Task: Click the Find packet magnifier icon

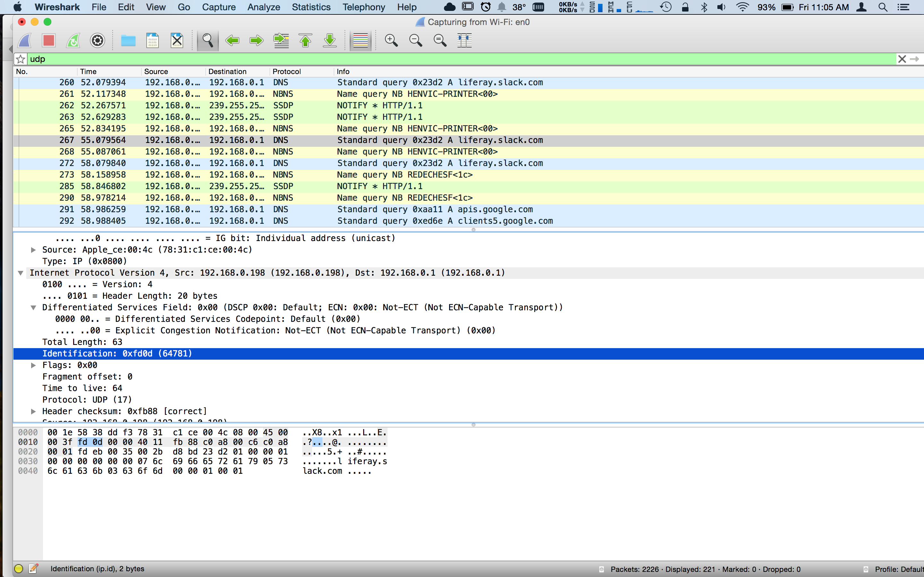Action: 208,40
